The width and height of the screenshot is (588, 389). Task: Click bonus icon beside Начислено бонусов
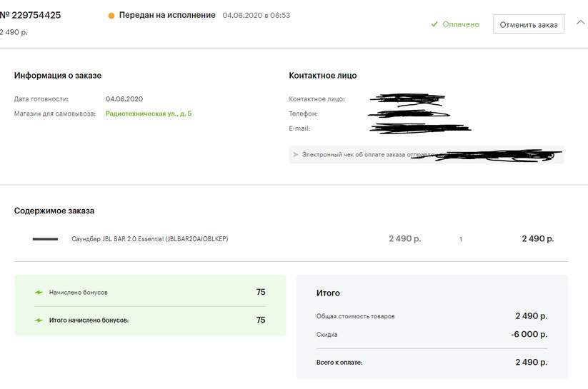(39, 293)
